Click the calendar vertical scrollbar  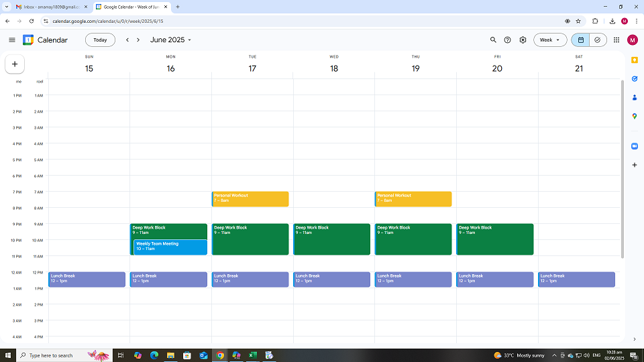[623, 169]
